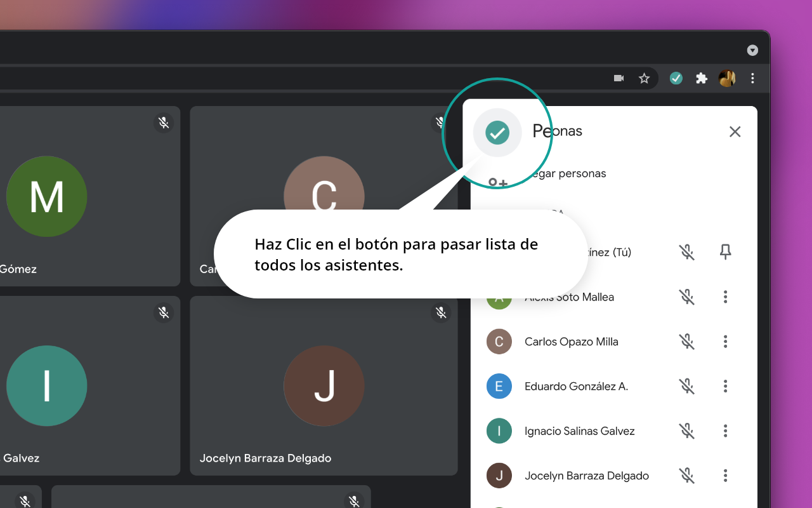Open the Chrome extensions puzzle icon
Viewport: 812px width, 508px height.
(701, 78)
